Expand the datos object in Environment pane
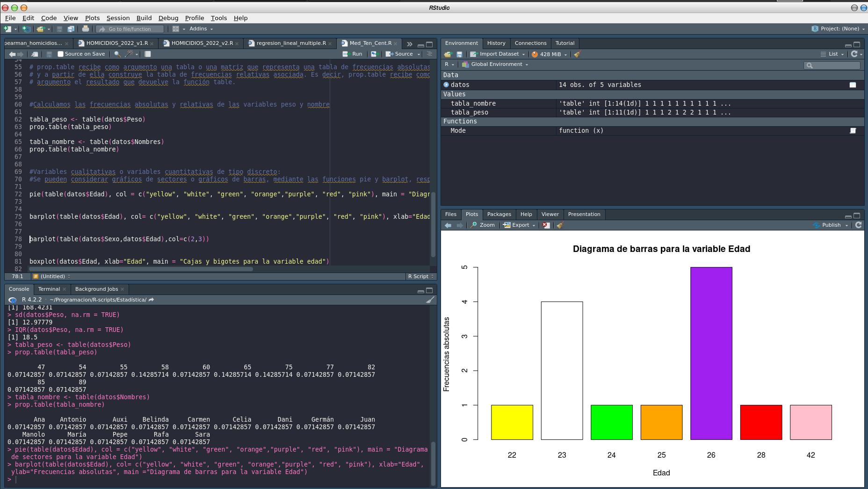 (x=446, y=85)
